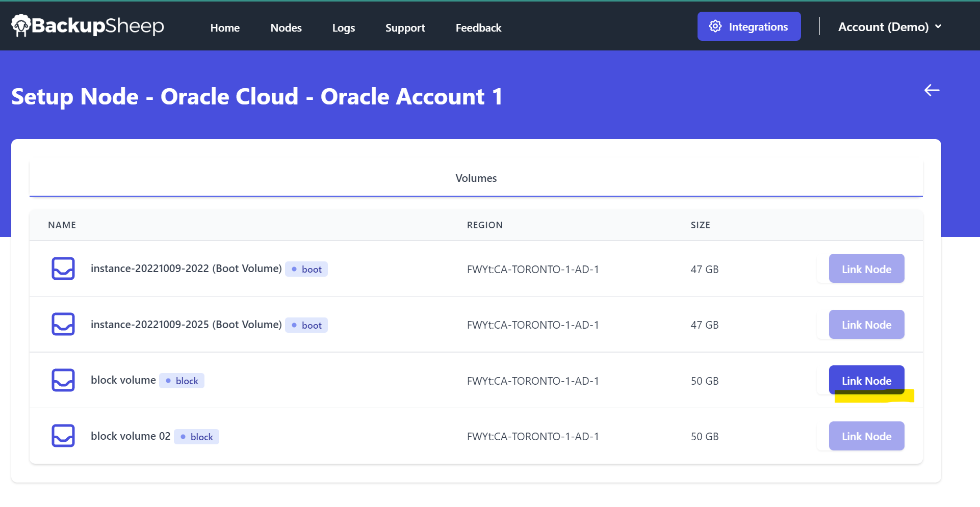
Task: Link Node for block volume 02
Action: [x=867, y=436]
